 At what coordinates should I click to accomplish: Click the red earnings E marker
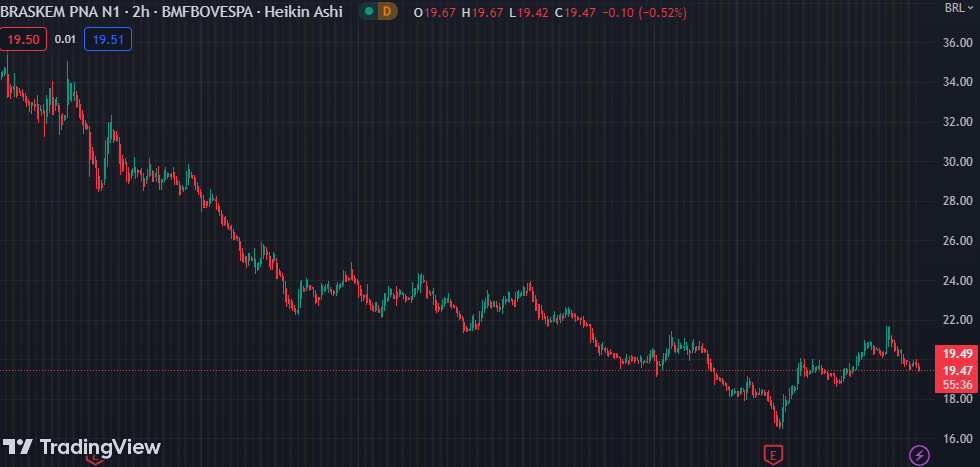coord(774,454)
